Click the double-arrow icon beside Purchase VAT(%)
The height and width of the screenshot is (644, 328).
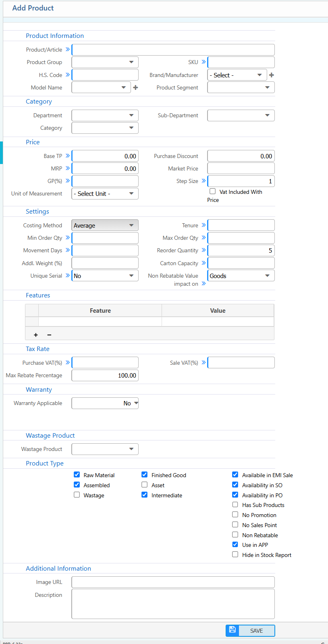pyautogui.click(x=68, y=363)
